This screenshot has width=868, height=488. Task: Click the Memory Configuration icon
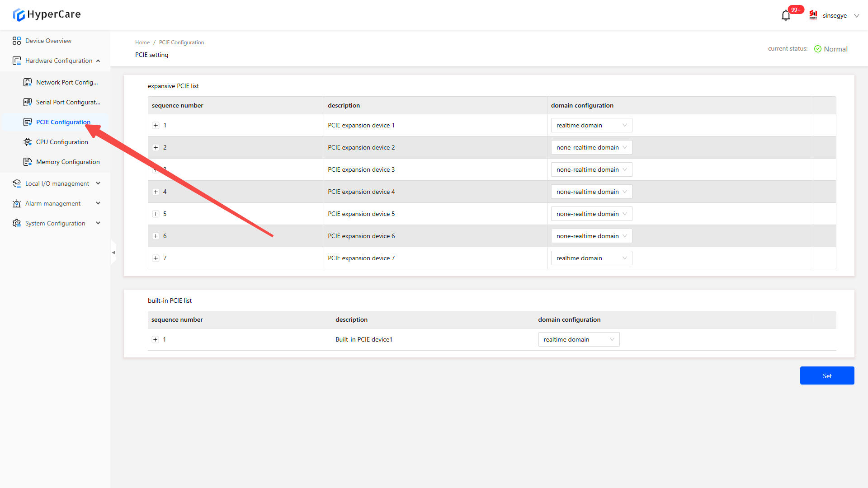[28, 162]
